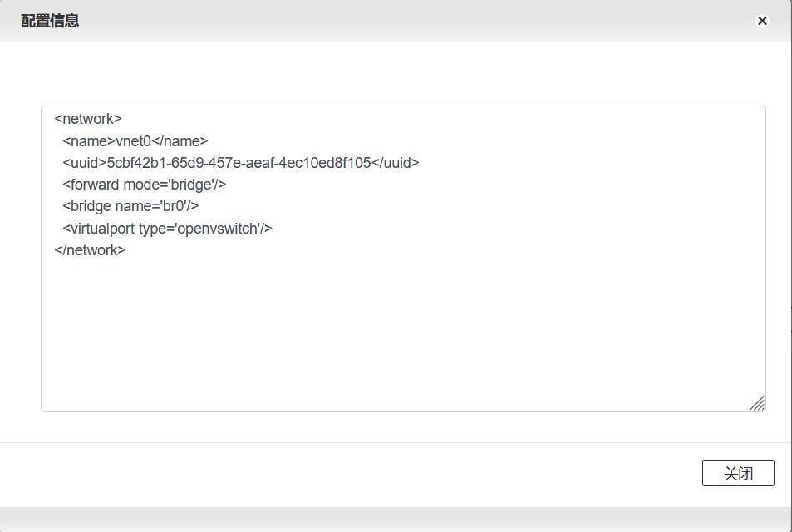
Task: Click the X icon in the dialog header
Action: [x=762, y=21]
